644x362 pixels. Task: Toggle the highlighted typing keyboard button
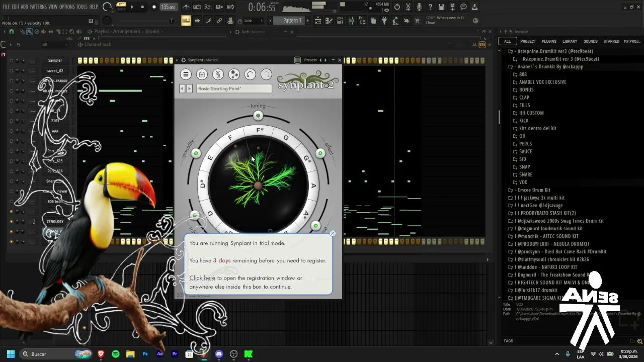tap(186, 21)
